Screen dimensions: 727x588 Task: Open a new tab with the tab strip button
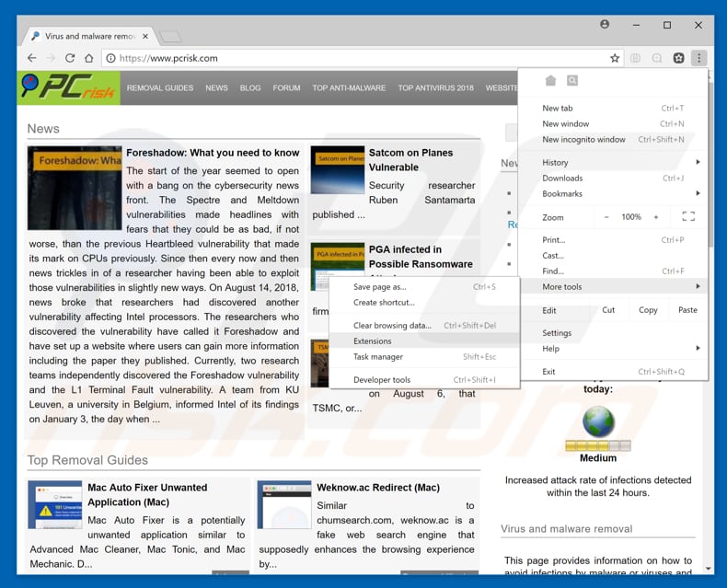point(169,36)
